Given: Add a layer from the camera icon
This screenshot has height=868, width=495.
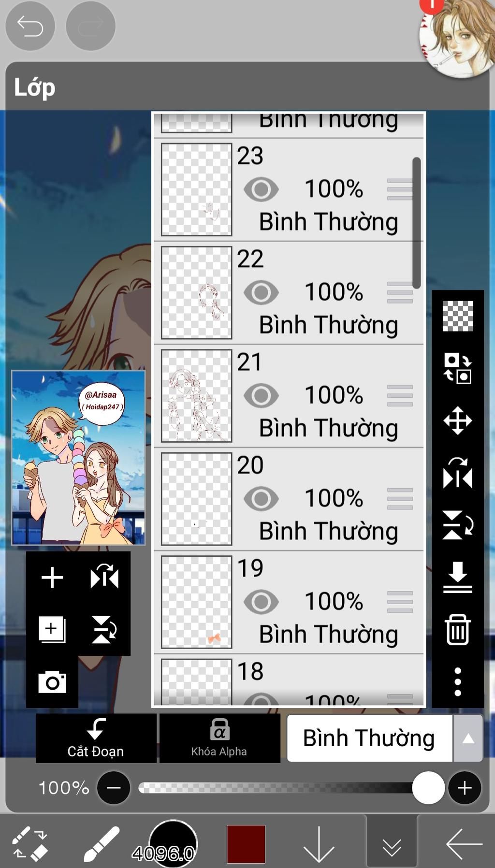Looking at the screenshot, I should (x=52, y=682).
